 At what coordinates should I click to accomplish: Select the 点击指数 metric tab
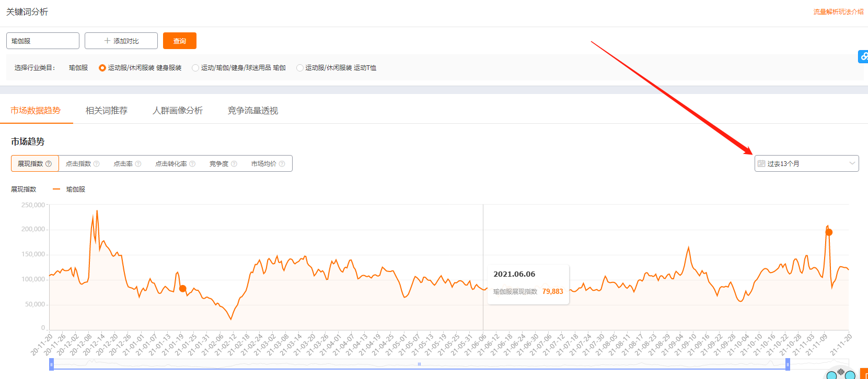82,163
